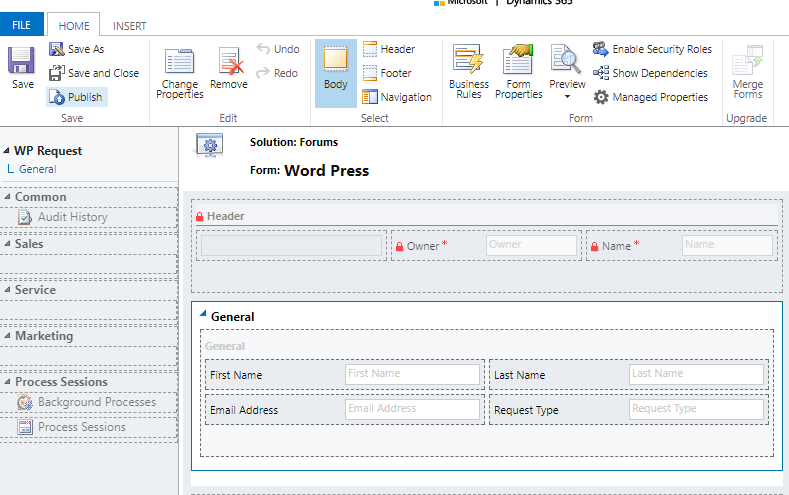The image size is (789, 495).
Task: Select the Body area
Action: pyautogui.click(x=336, y=73)
